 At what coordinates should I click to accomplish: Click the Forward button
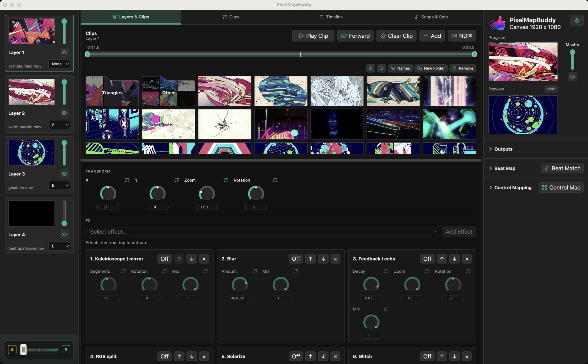coord(355,36)
